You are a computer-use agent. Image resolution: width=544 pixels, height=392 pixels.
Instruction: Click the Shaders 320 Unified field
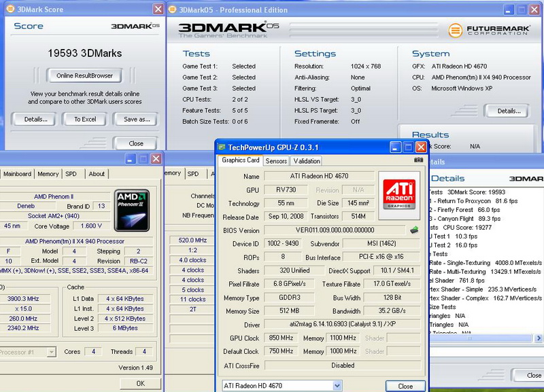(294, 270)
